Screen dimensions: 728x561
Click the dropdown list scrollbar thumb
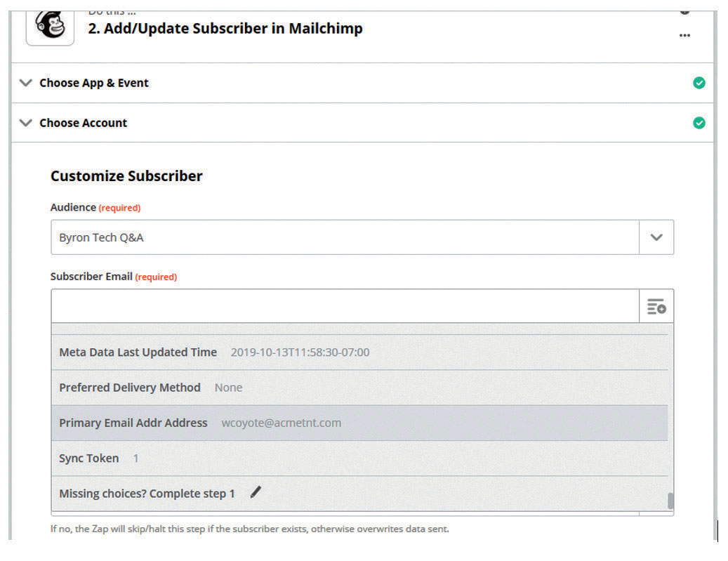tap(670, 501)
